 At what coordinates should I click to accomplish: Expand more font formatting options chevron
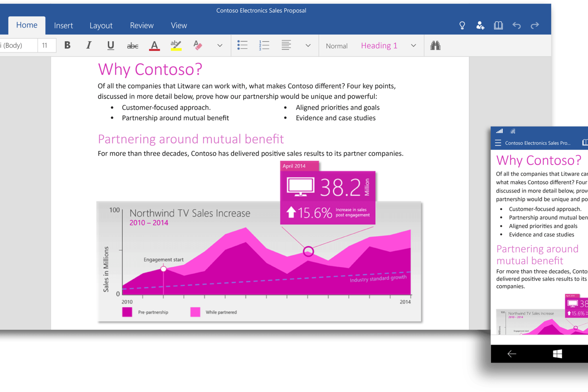(x=220, y=46)
